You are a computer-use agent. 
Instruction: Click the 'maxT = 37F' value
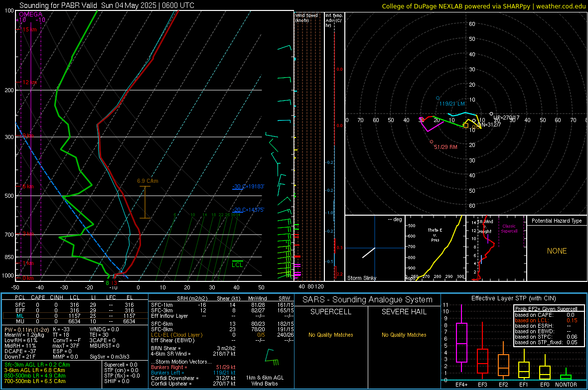point(66,346)
